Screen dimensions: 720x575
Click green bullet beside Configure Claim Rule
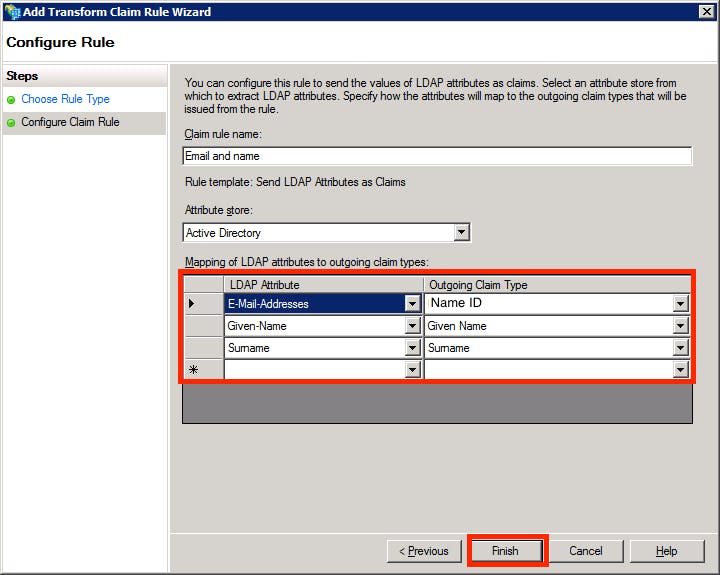[11, 123]
